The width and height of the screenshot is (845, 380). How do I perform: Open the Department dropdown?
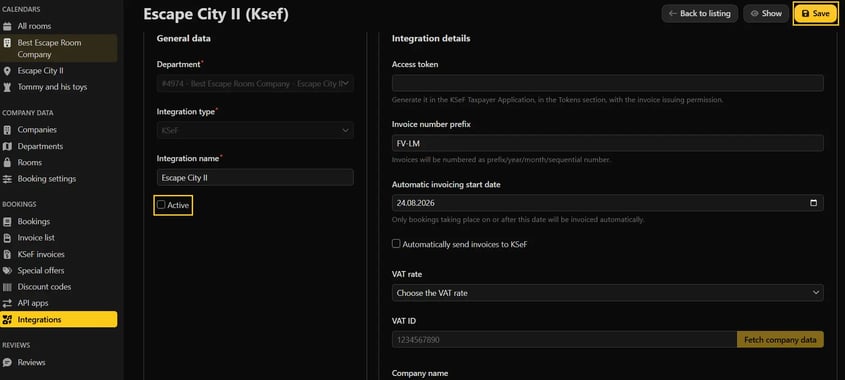255,83
